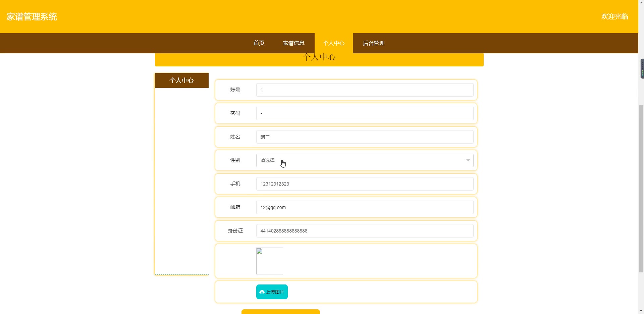Click the 邮箱 field label
Image resolution: width=644 pixels, height=314 pixels.
click(x=235, y=207)
